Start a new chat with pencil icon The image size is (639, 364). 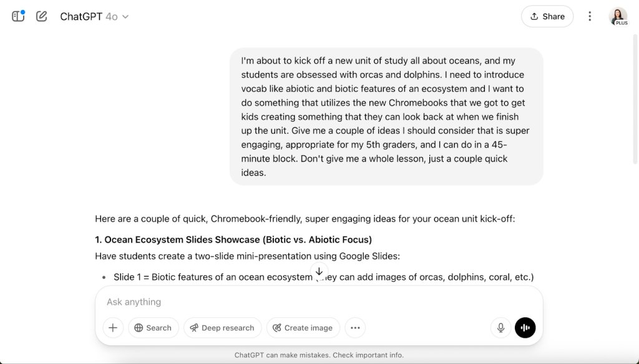click(x=42, y=16)
